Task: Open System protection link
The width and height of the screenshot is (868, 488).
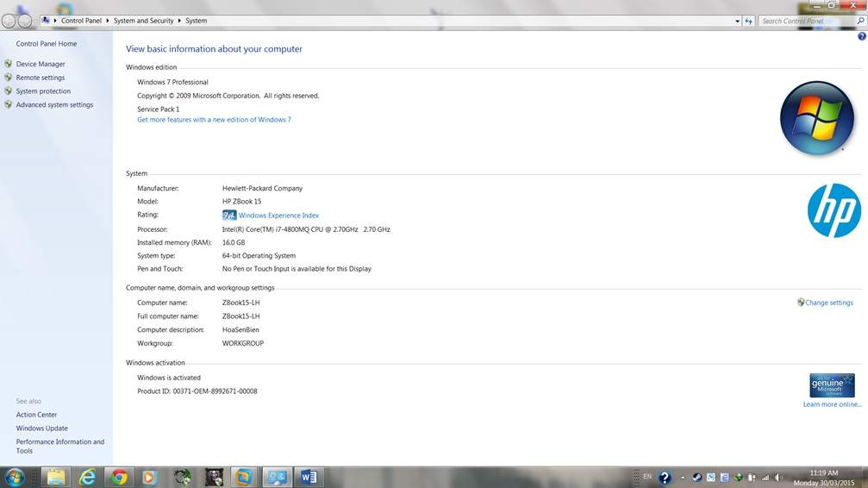Action: pyautogui.click(x=43, y=91)
